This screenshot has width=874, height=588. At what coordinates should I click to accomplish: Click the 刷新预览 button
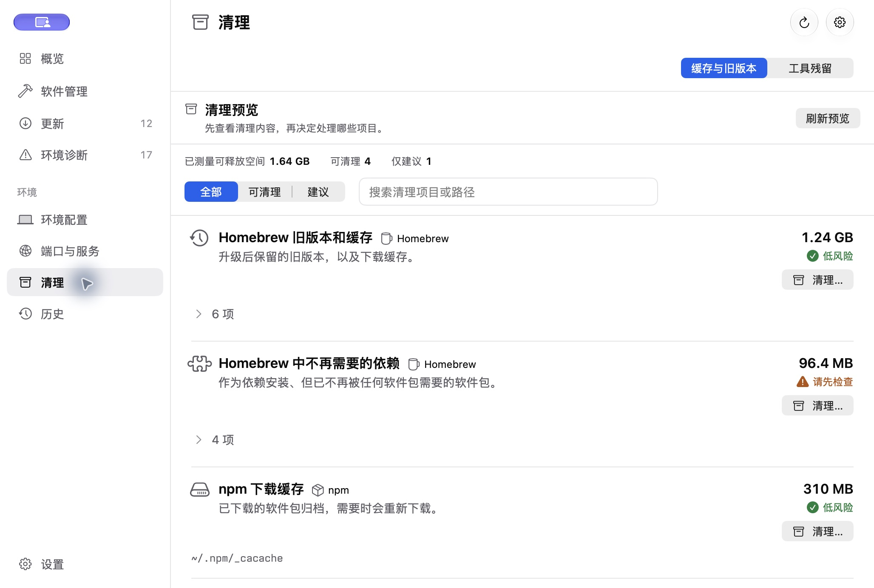(828, 118)
